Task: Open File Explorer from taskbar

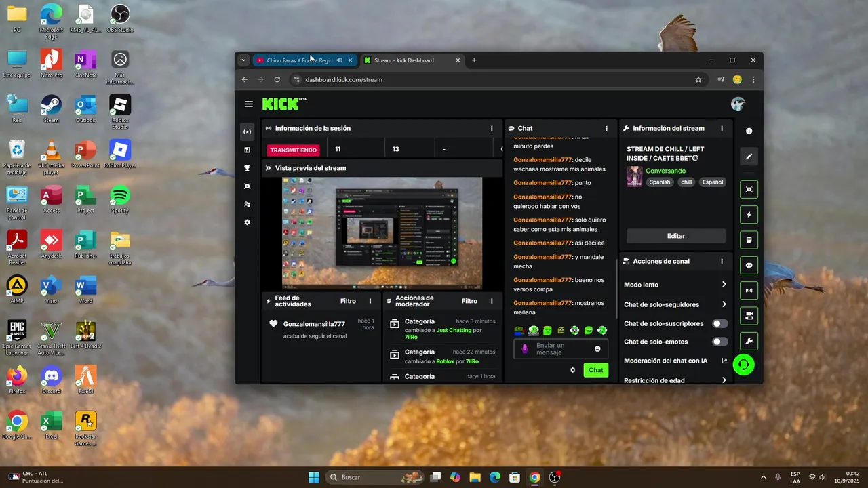Action: [x=475, y=477]
